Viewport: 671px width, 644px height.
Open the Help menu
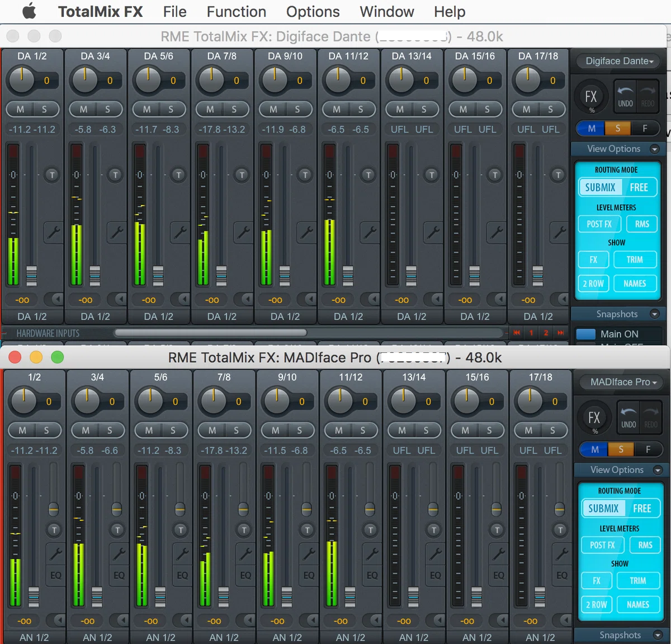pyautogui.click(x=450, y=12)
